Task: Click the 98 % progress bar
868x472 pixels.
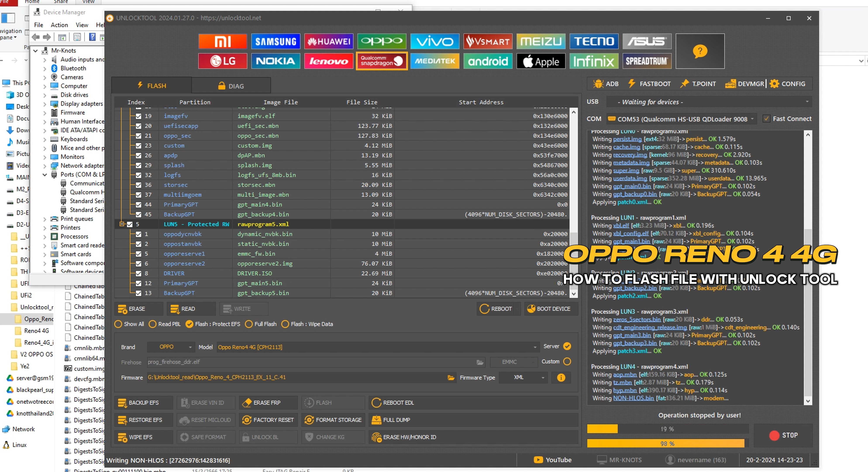Action: coord(668,444)
